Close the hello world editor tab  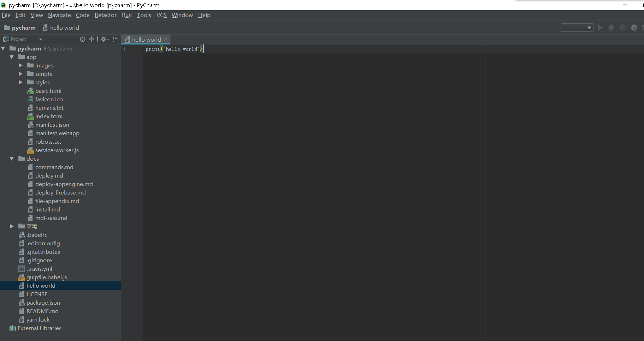(165, 40)
